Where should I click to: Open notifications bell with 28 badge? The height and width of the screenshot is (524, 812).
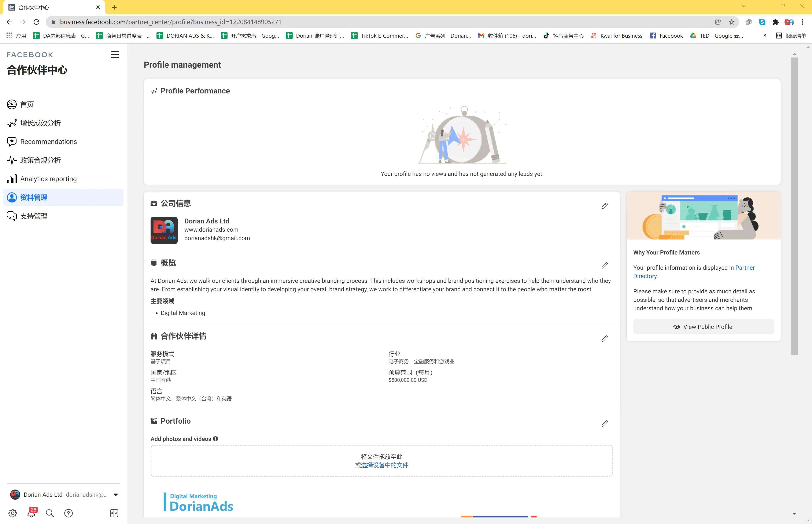(x=32, y=513)
